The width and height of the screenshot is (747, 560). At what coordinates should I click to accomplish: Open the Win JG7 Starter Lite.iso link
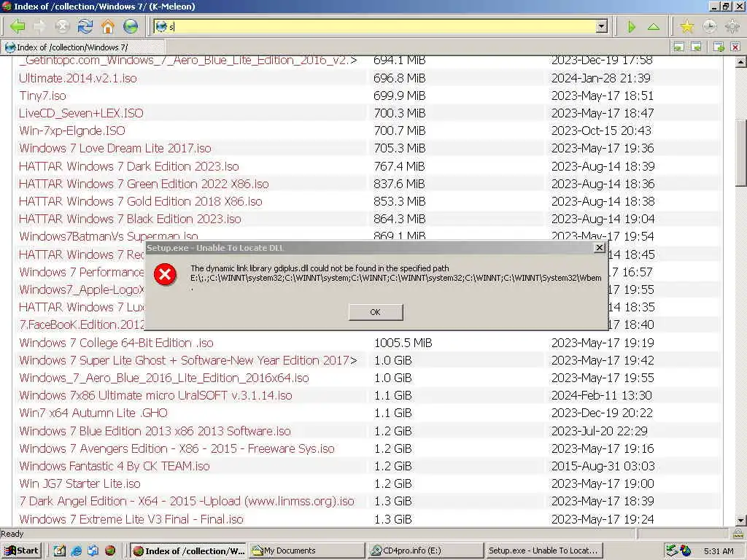(x=80, y=484)
